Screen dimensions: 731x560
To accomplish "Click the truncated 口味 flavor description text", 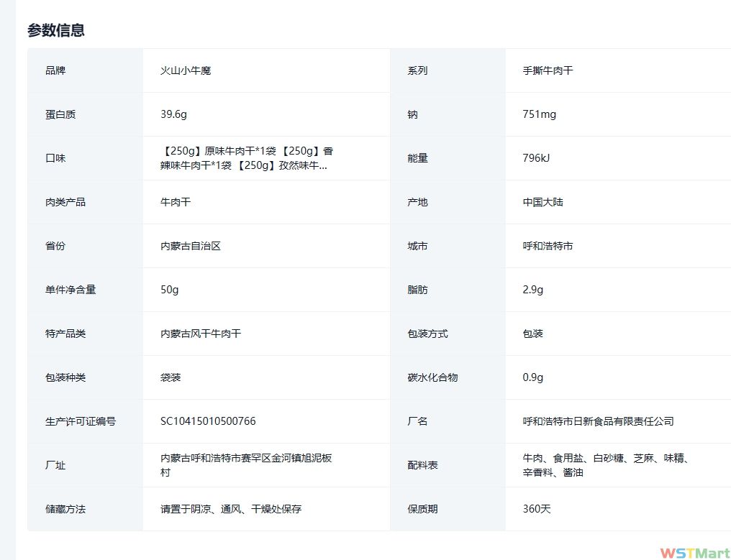I will coord(247,158).
